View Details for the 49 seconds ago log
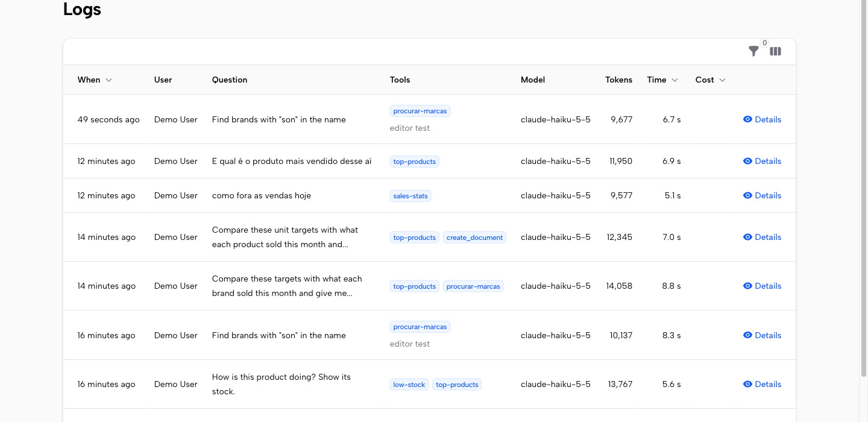 [x=762, y=119]
